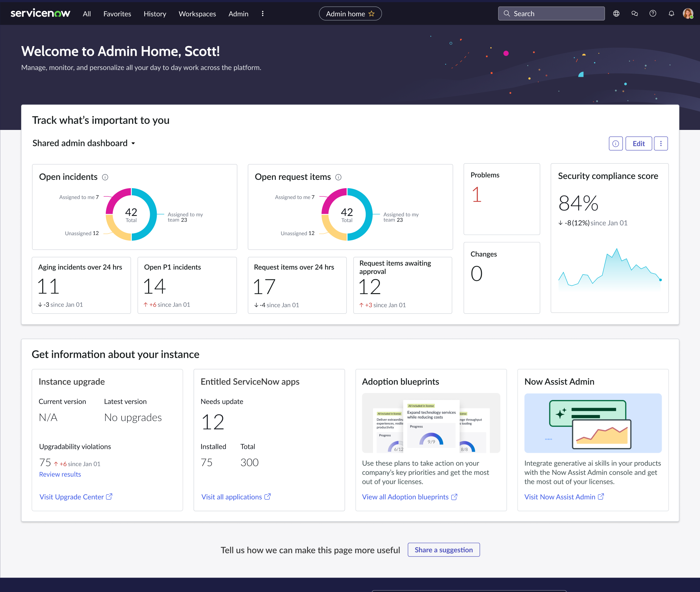Open the Favorites menu
This screenshot has width=700, height=592.
[x=117, y=14]
